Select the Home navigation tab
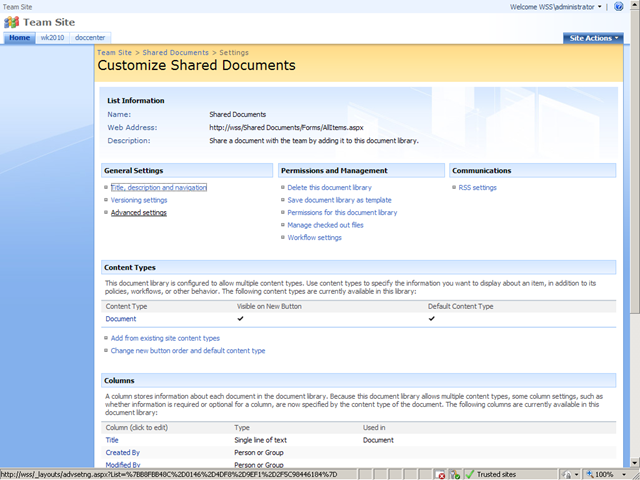The image size is (640, 480). (x=19, y=38)
